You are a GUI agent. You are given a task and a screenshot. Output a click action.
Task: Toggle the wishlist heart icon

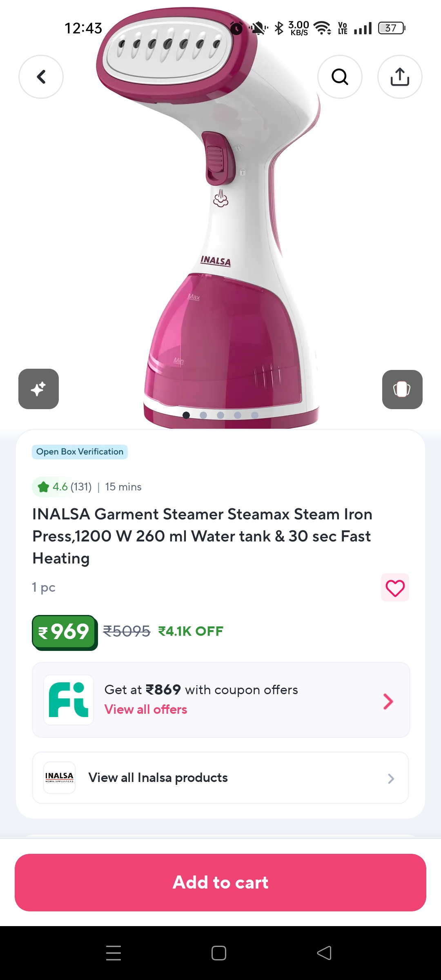click(394, 587)
